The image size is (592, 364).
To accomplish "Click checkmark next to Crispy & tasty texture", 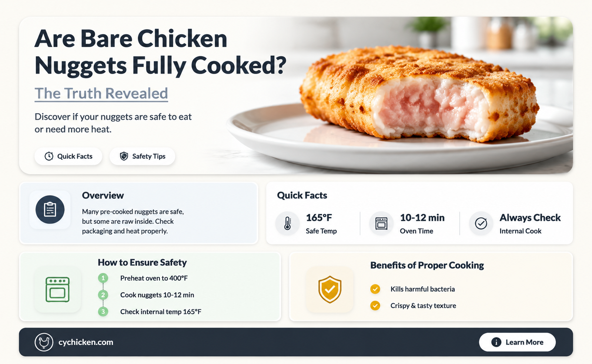I will pos(375,306).
